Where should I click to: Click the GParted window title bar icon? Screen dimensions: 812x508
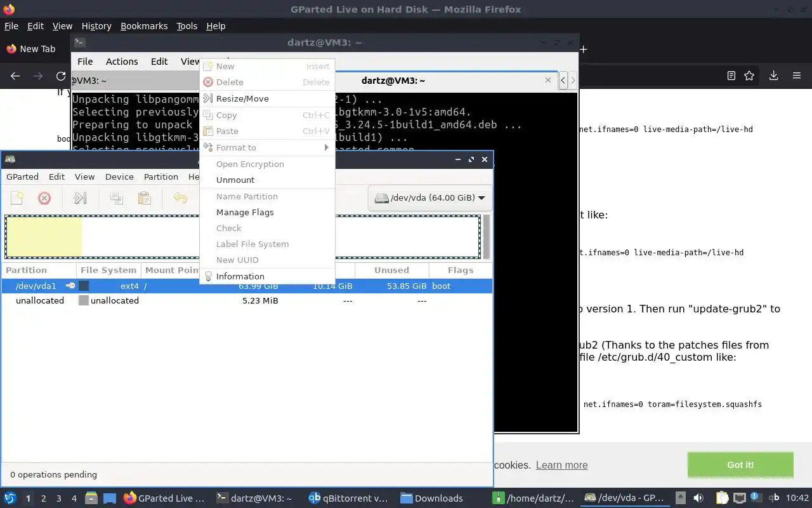coord(10,159)
